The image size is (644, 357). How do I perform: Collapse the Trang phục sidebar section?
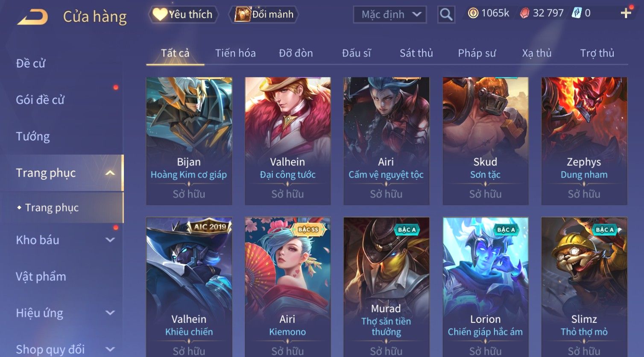tap(110, 173)
